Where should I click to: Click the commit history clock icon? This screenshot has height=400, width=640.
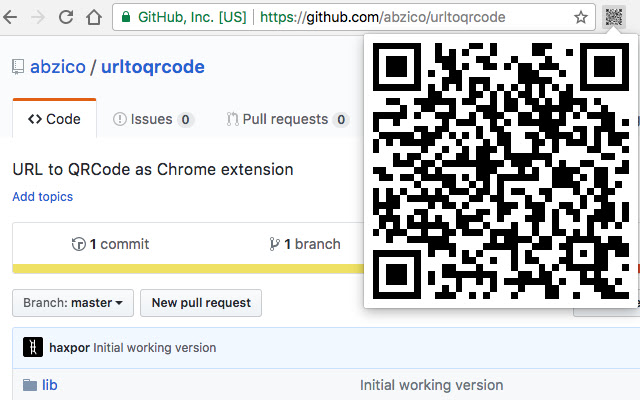(x=78, y=244)
